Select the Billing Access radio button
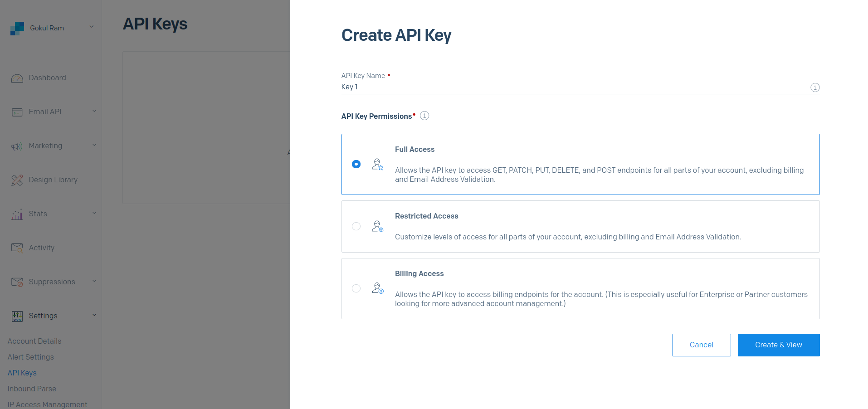868x409 pixels. click(356, 288)
